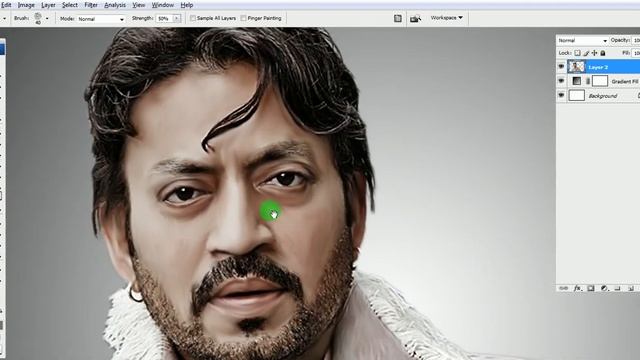
Task: Toggle the Brushes palette icon
Action: pos(398,18)
